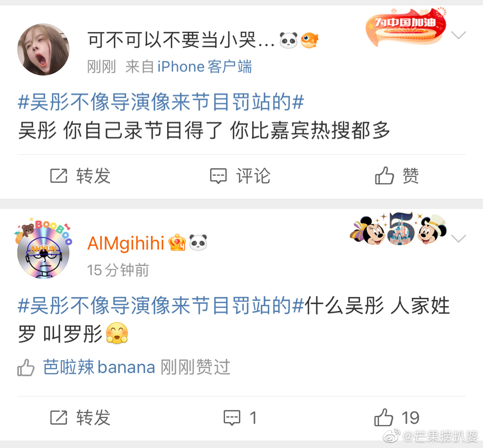Open the AIMgihihi username
Image resolution: width=483 pixels, height=448 pixels.
pyautogui.click(x=126, y=243)
